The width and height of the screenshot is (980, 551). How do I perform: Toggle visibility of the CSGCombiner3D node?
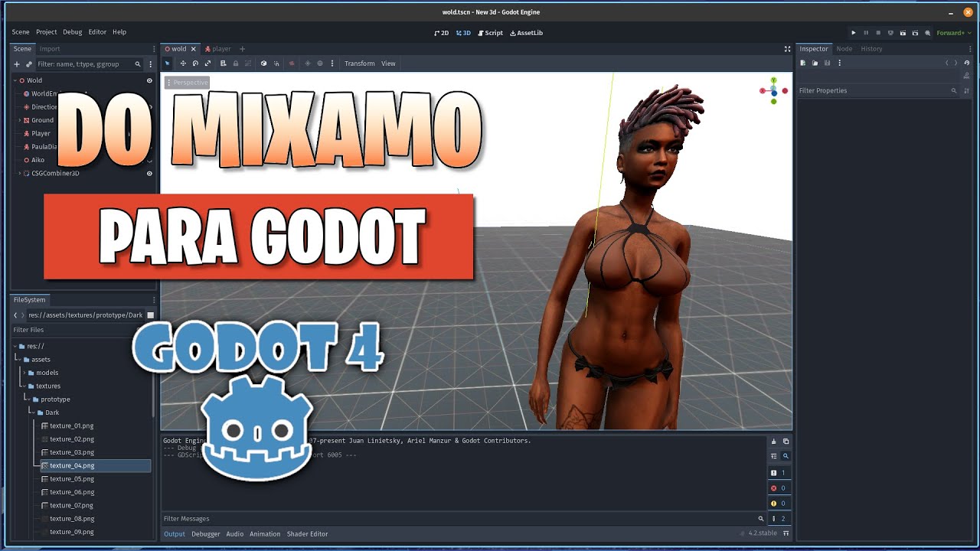pyautogui.click(x=149, y=174)
